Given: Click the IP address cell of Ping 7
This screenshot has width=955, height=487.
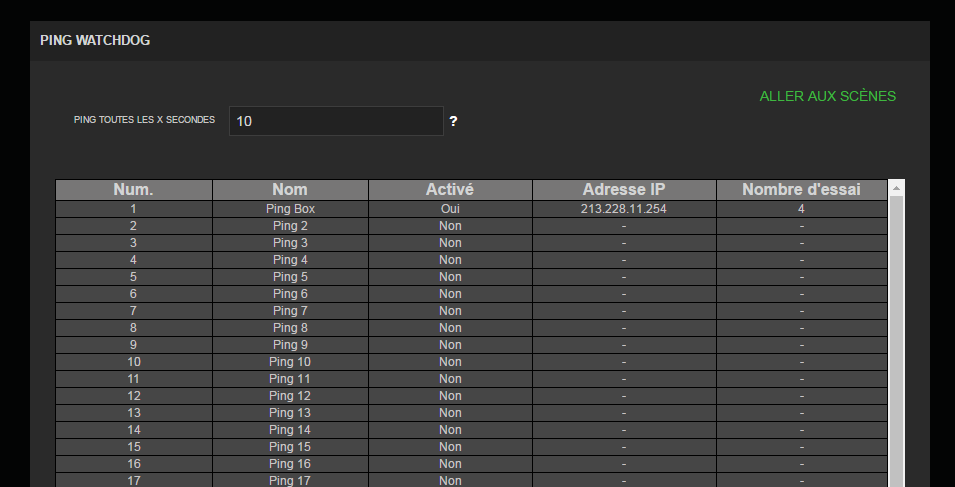Looking at the screenshot, I should (624, 311).
